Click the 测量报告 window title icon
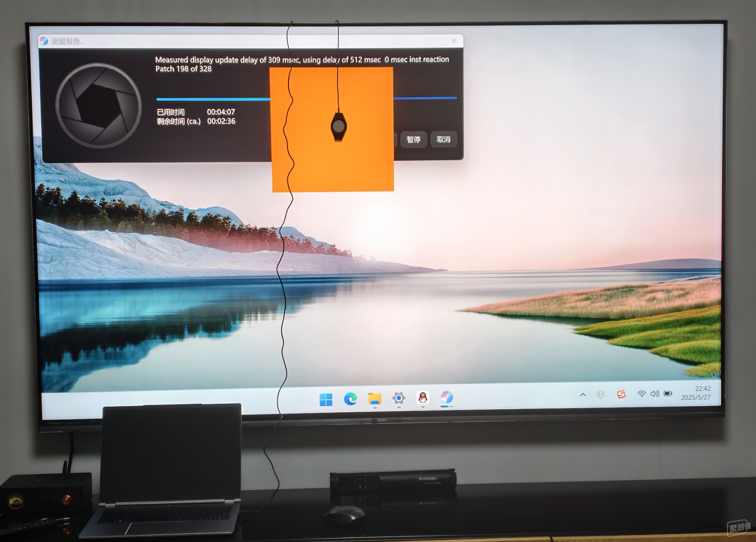756x542 pixels. click(x=44, y=41)
